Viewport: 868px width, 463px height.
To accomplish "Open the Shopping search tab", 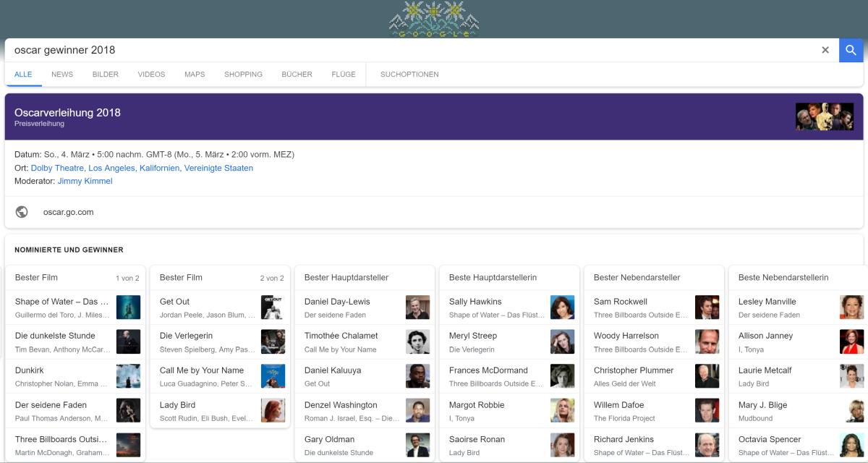I will point(243,75).
